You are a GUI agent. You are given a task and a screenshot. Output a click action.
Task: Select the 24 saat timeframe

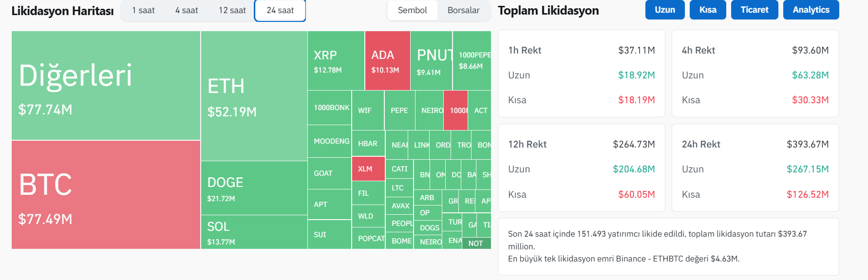[280, 10]
